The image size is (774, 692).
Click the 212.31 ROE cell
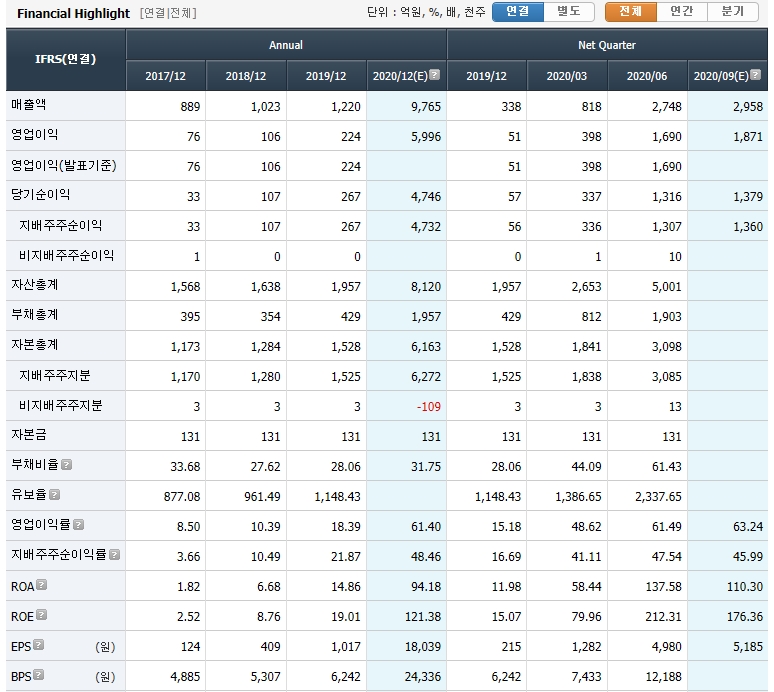(x=648, y=616)
